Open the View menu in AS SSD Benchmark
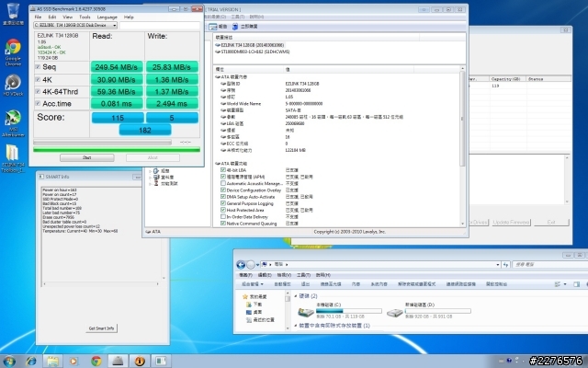The height and width of the screenshot is (368, 588). pyautogui.click(x=67, y=17)
